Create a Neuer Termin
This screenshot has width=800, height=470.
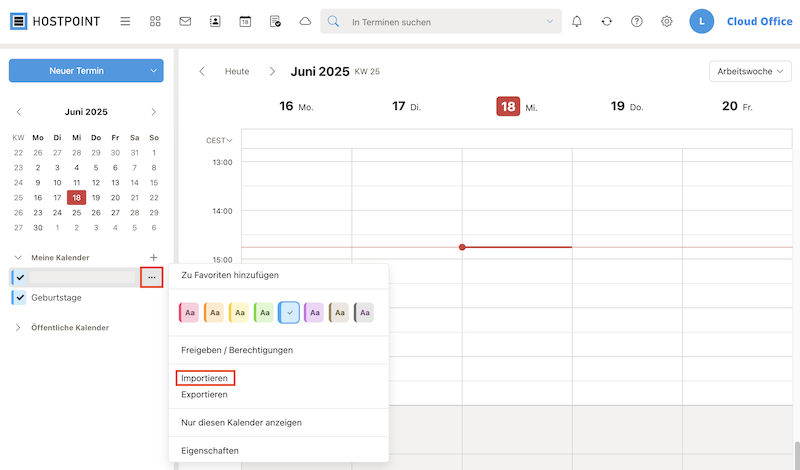[77, 71]
